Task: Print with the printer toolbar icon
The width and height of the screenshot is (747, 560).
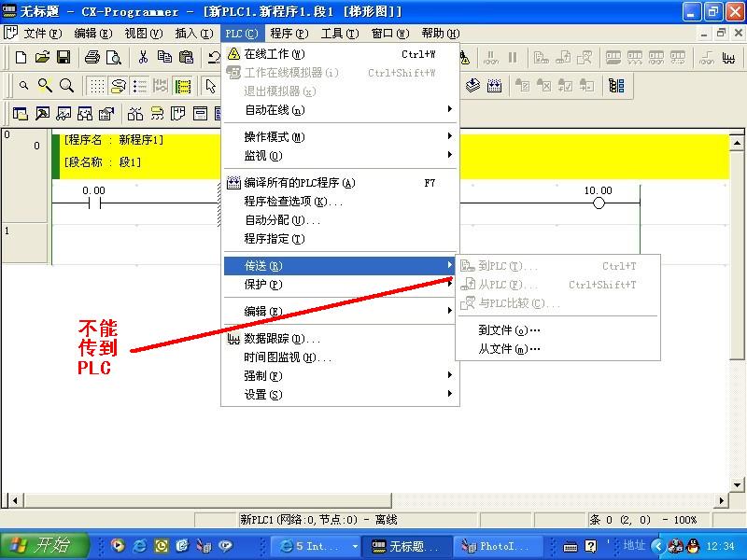Action: (x=92, y=58)
